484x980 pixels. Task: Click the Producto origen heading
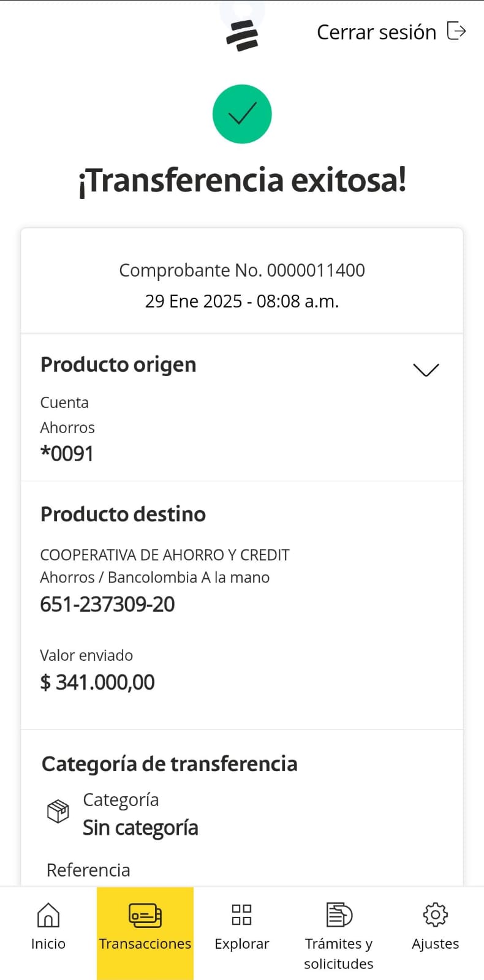click(x=118, y=364)
